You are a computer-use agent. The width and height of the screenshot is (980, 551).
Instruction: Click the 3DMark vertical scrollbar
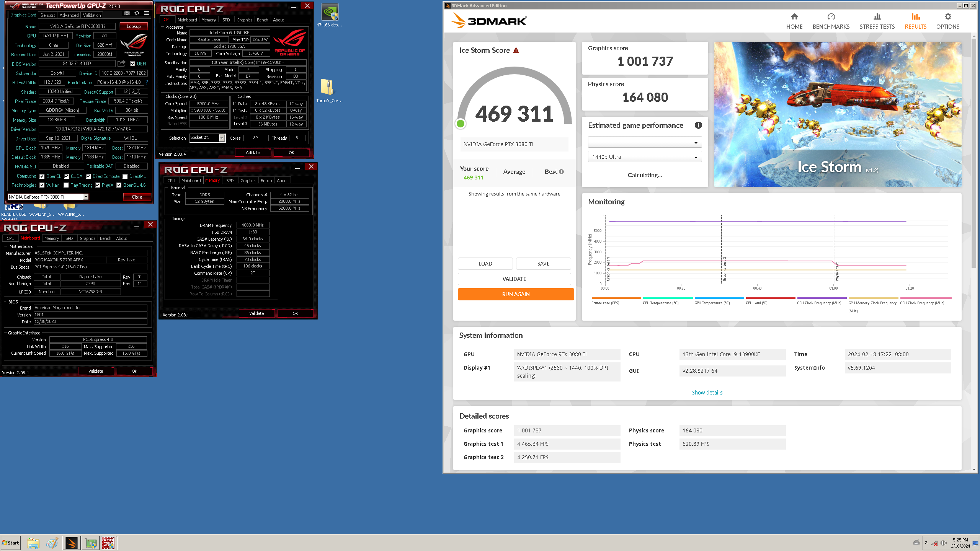pos(974,153)
